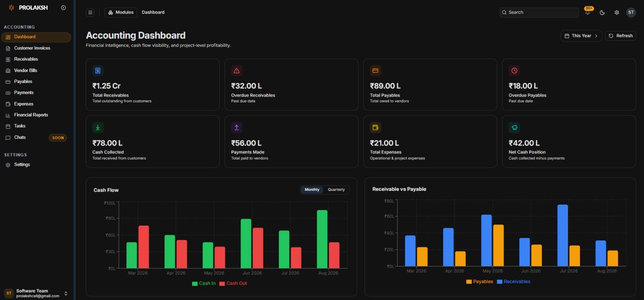Image resolution: width=644 pixels, height=300 pixels.
Task: Click the Prolaksh logo icon
Action: [11, 8]
